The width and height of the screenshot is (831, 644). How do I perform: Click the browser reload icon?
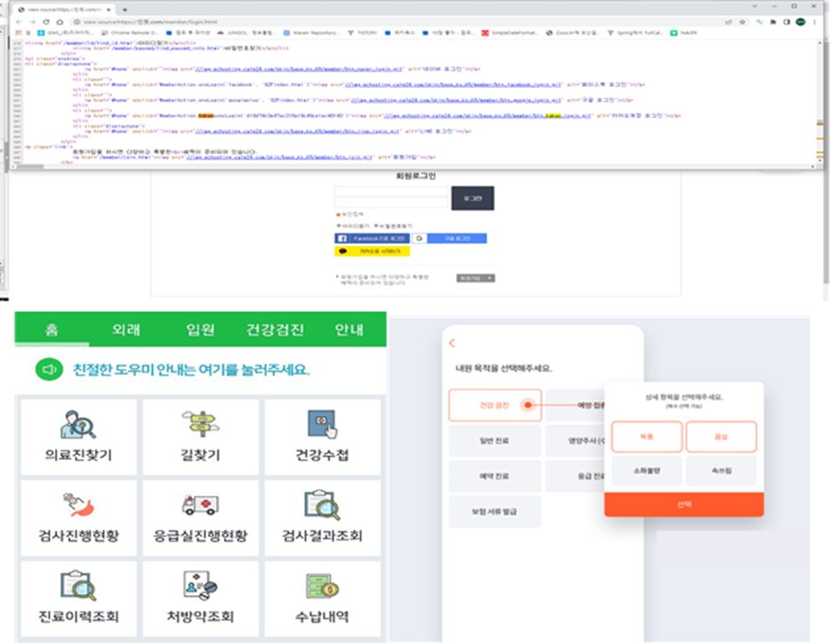tap(46, 22)
